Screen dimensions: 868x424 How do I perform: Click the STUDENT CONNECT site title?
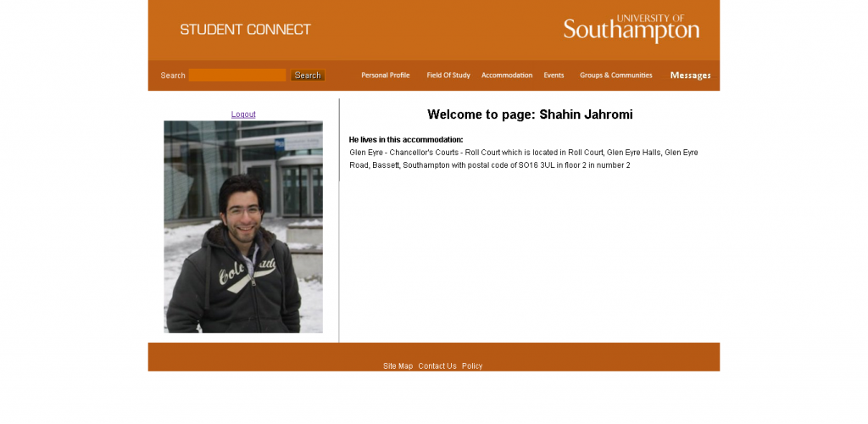pos(245,30)
